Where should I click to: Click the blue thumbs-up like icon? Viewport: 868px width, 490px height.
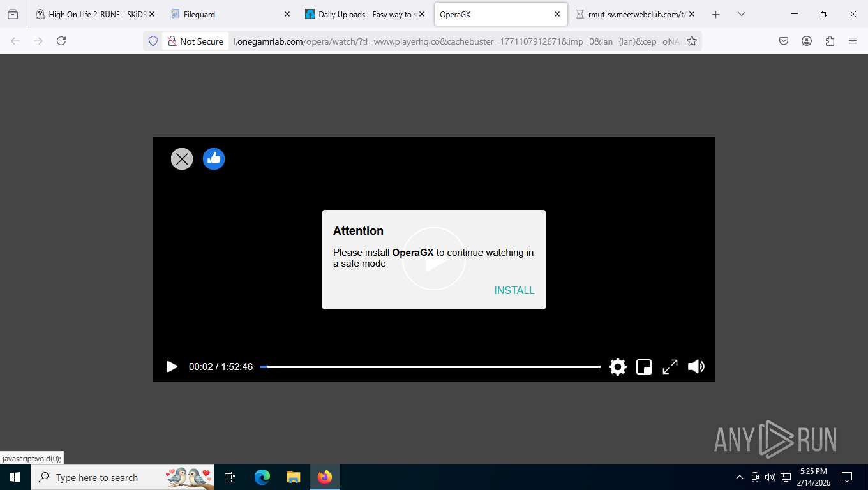click(214, 159)
